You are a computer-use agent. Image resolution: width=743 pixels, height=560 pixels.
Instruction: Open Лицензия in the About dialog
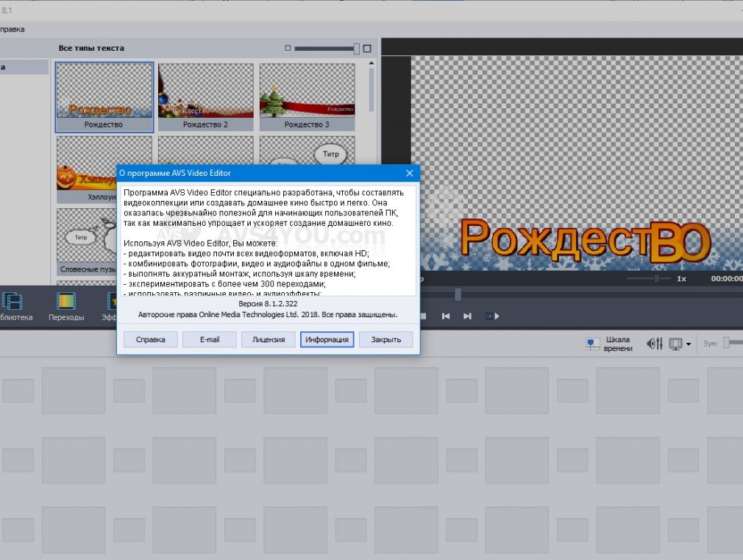click(x=269, y=339)
